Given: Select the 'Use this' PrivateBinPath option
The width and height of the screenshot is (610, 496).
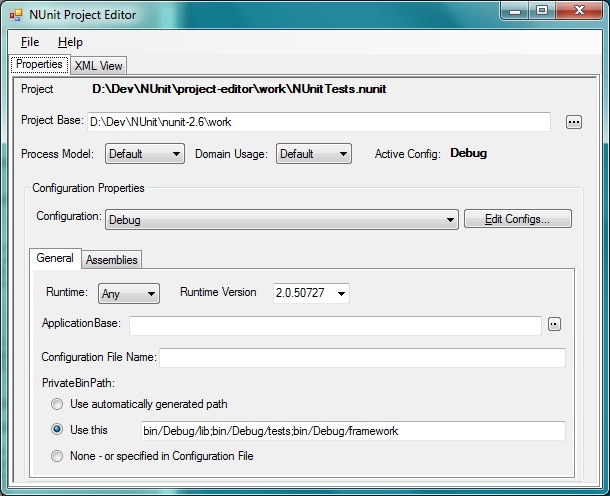Looking at the screenshot, I should (x=57, y=430).
